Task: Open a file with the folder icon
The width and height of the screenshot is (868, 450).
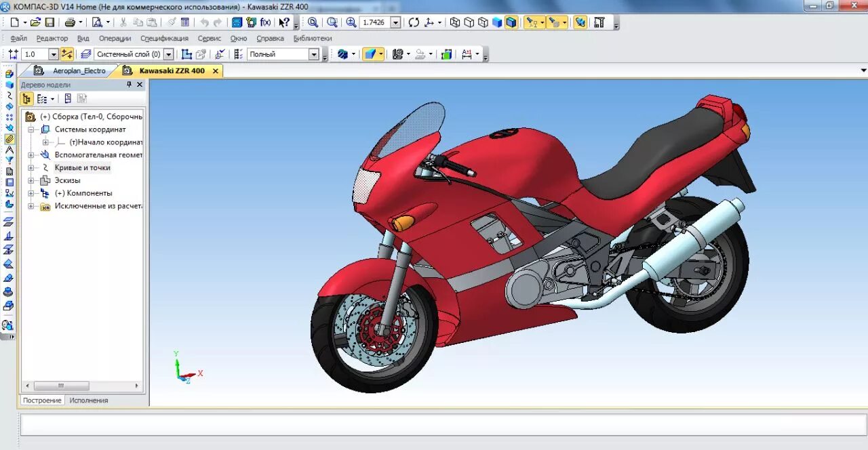Action: 36,22
